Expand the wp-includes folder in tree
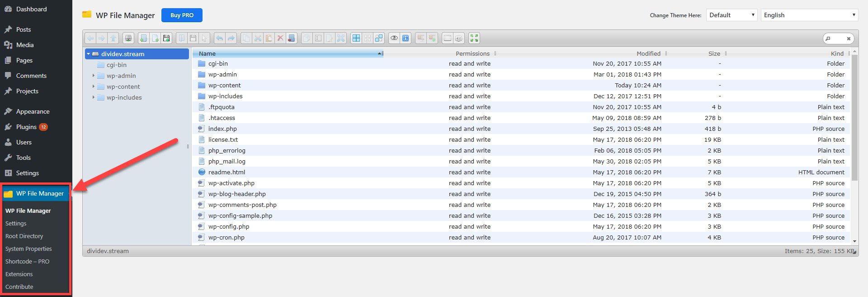868x297 pixels. click(94, 97)
